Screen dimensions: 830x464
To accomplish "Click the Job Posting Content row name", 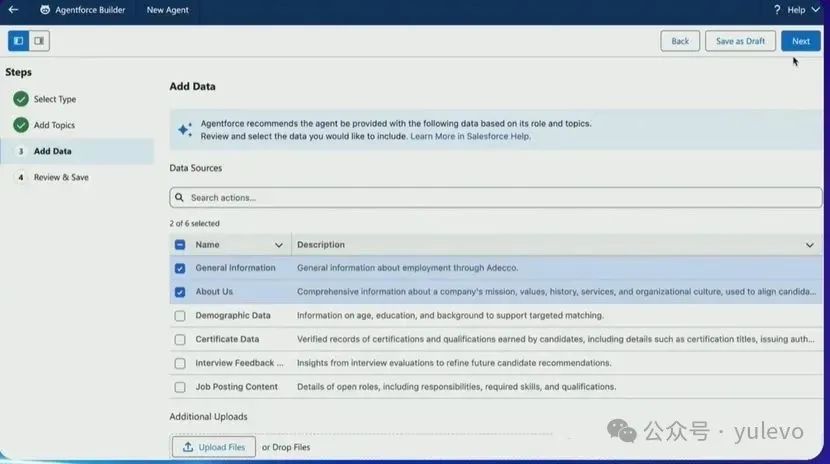I will 237,387.
